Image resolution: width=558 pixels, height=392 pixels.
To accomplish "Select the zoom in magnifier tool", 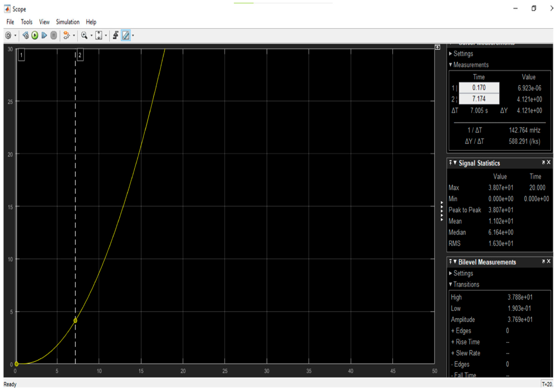I will (84, 35).
